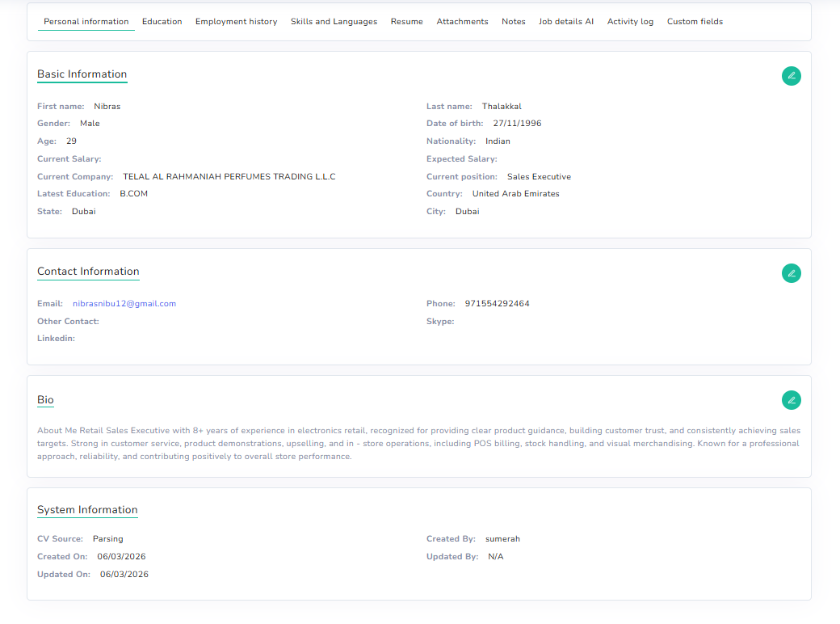The image size is (840, 624).
Task: Click the edit icon for Basic Information
Action: pyautogui.click(x=791, y=75)
